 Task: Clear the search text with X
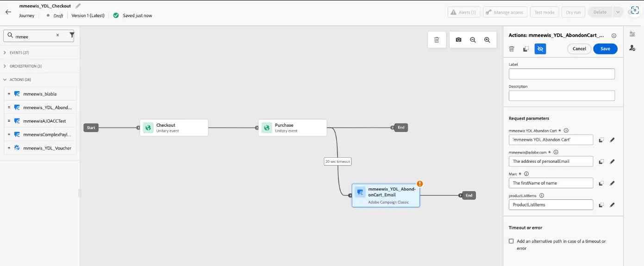[x=58, y=35]
